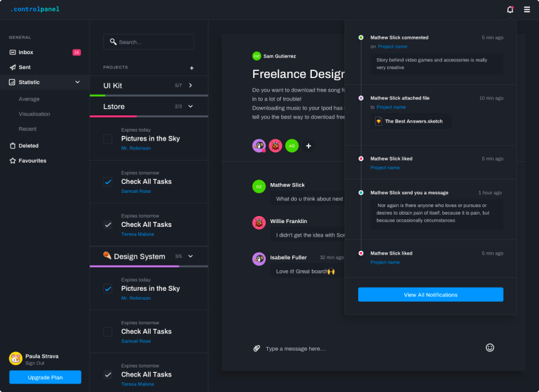Click the Design System progress bar

coord(148,266)
